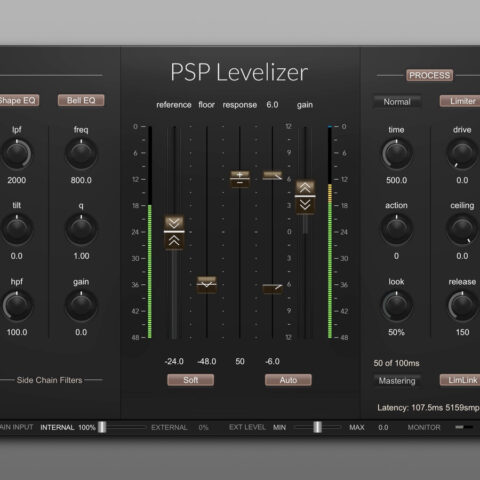Image resolution: width=480 pixels, height=480 pixels.
Task: Toggle the LimLink button
Action: click(x=461, y=380)
